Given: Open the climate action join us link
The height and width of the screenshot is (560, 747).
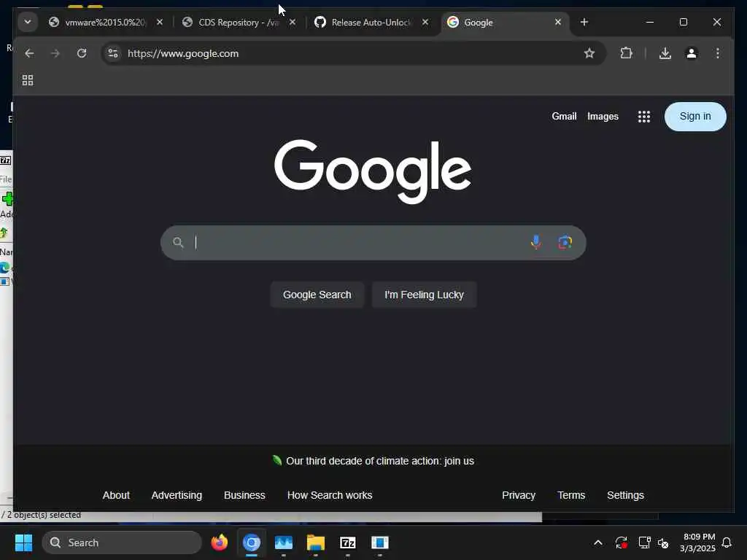Looking at the screenshot, I should (379, 461).
